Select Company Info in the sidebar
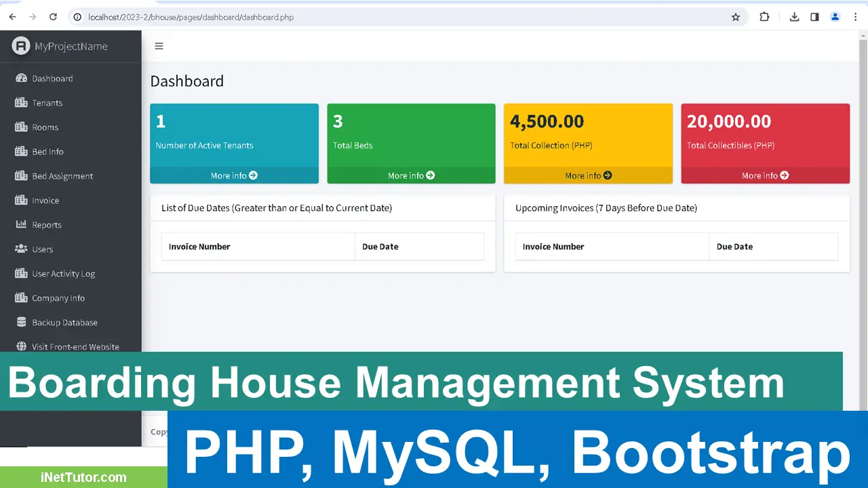The height and width of the screenshot is (488, 868). coord(58,298)
